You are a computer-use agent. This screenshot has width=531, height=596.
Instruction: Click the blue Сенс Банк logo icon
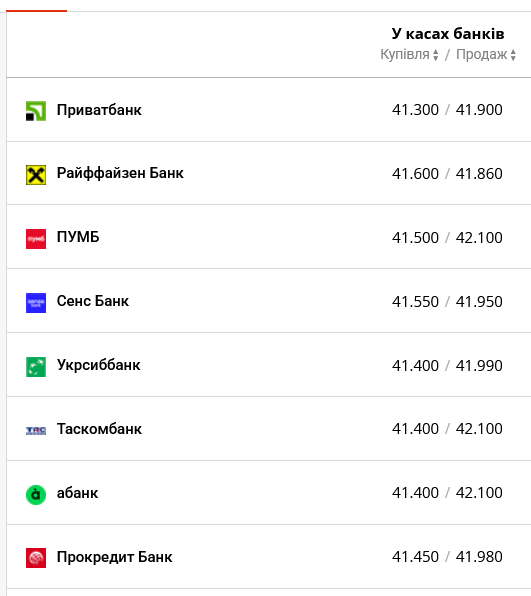pyautogui.click(x=36, y=303)
